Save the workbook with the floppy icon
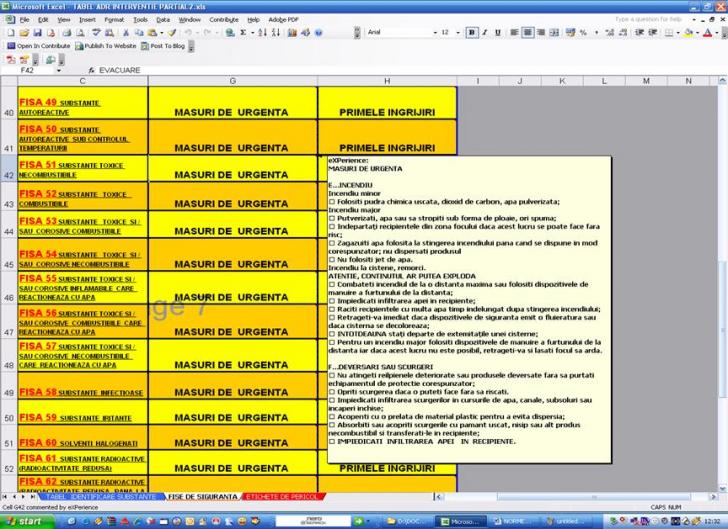Viewport: 728px width, 529px height. pos(37,33)
